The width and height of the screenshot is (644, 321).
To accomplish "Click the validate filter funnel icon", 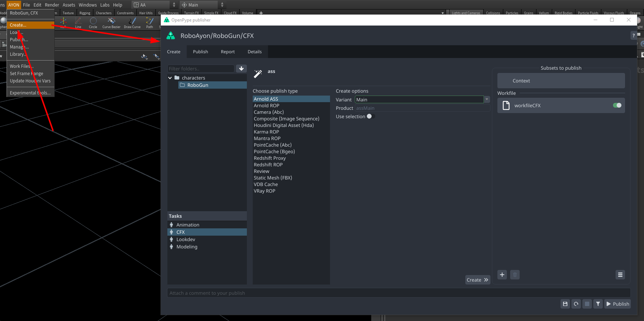I will click(598, 304).
